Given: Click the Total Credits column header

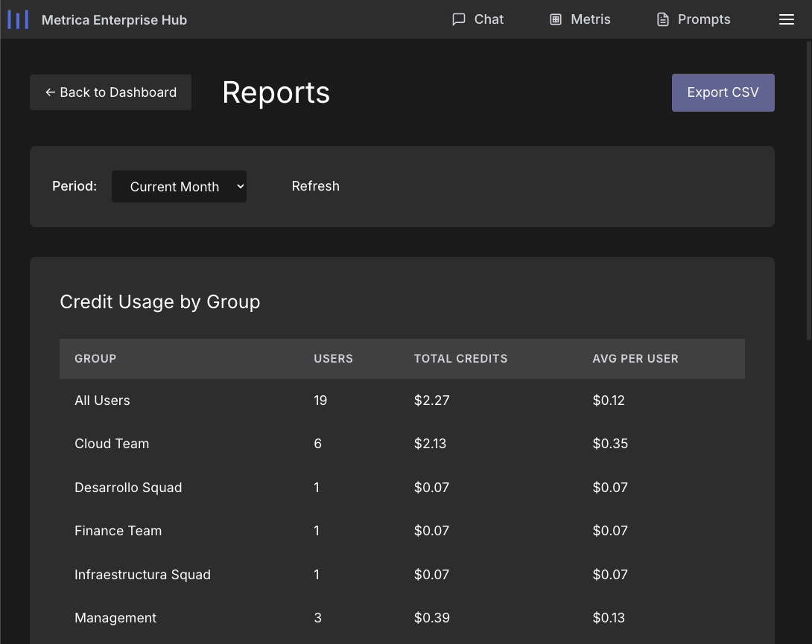Looking at the screenshot, I should [x=460, y=359].
